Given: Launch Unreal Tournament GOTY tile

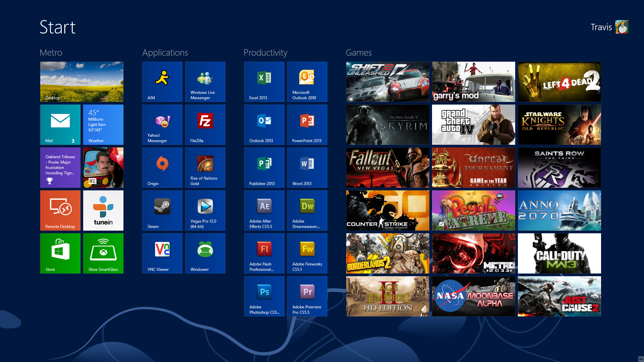Looking at the screenshot, I should click(x=474, y=168).
